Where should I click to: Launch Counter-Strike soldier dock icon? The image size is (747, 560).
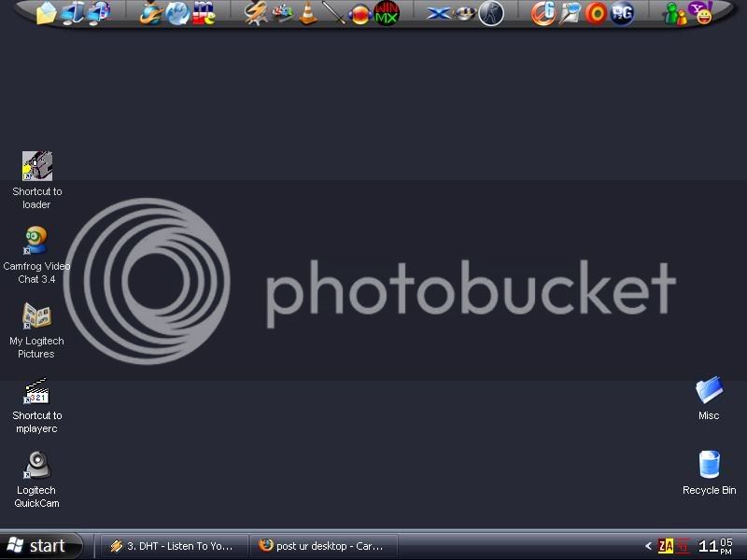491,13
